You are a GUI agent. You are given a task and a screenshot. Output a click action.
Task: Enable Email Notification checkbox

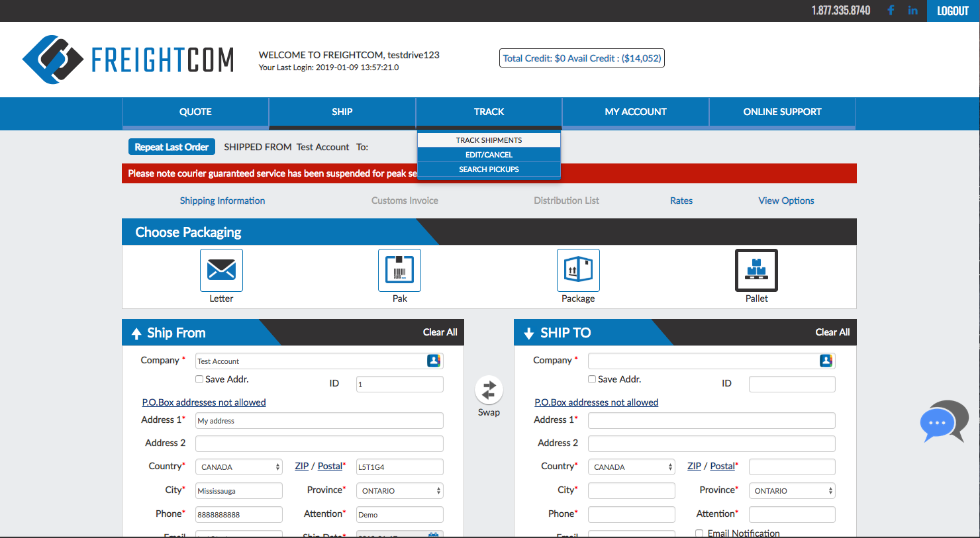tap(699, 533)
